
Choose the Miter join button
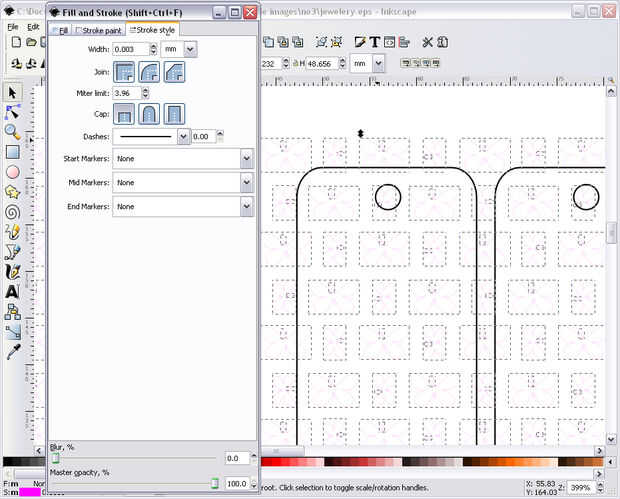(124, 72)
